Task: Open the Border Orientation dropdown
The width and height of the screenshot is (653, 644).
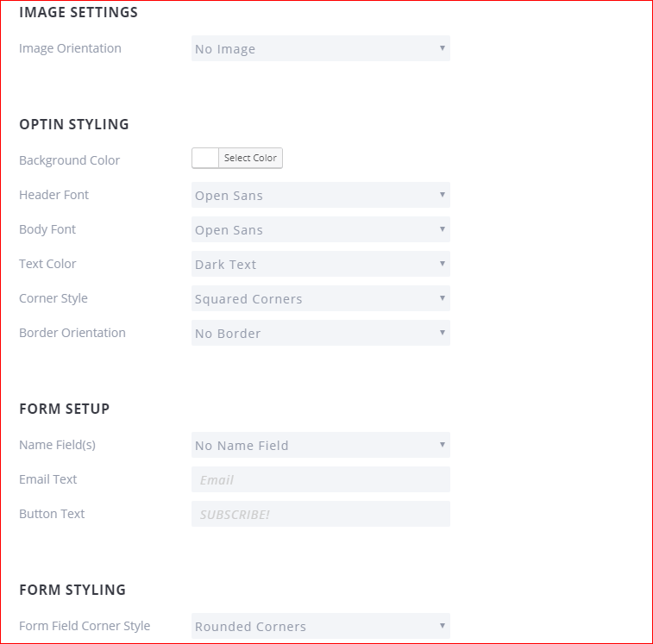Action: point(320,334)
